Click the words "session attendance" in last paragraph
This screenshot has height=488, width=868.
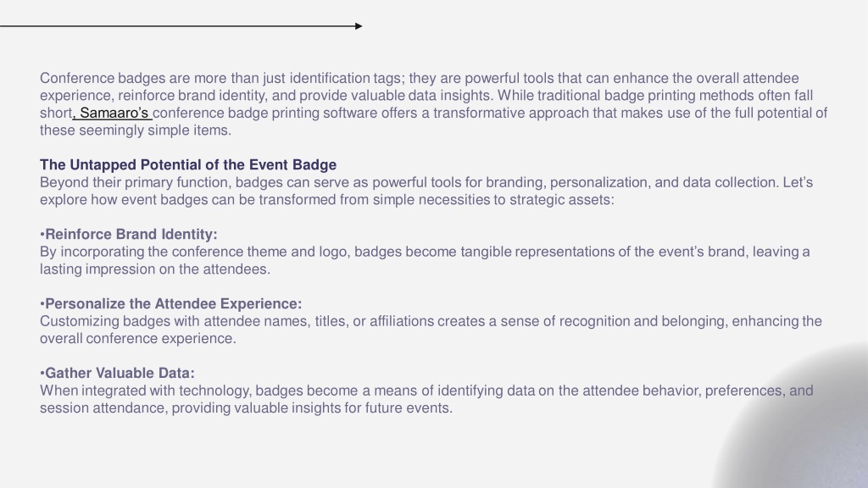click(x=103, y=408)
